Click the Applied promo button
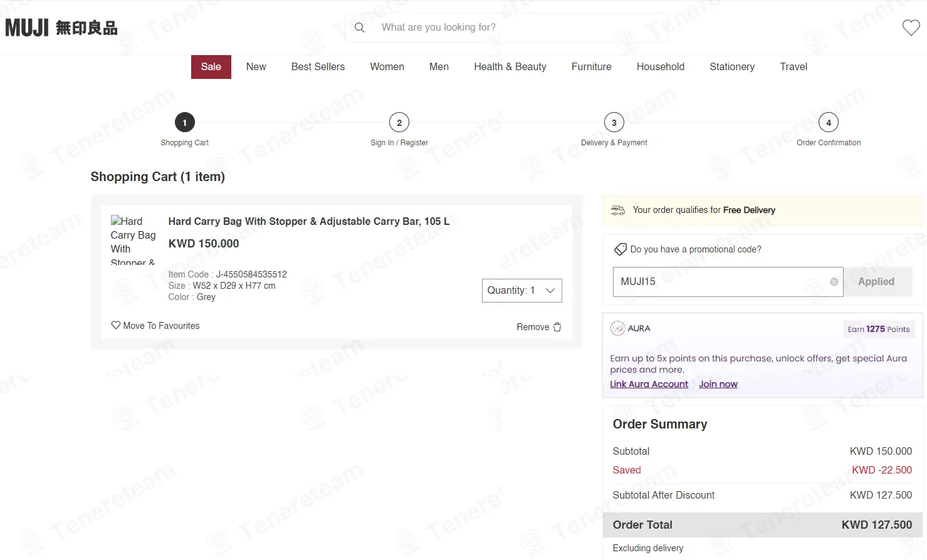 876,282
